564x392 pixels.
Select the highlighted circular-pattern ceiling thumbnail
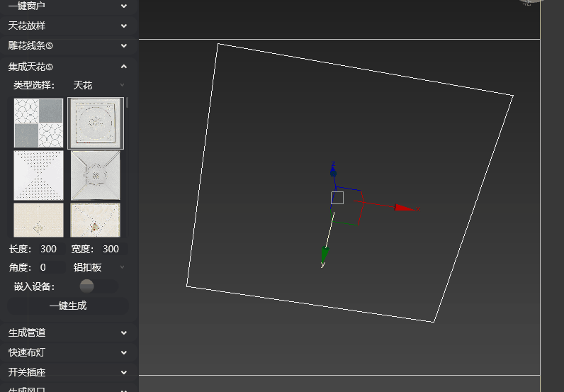tap(96, 123)
